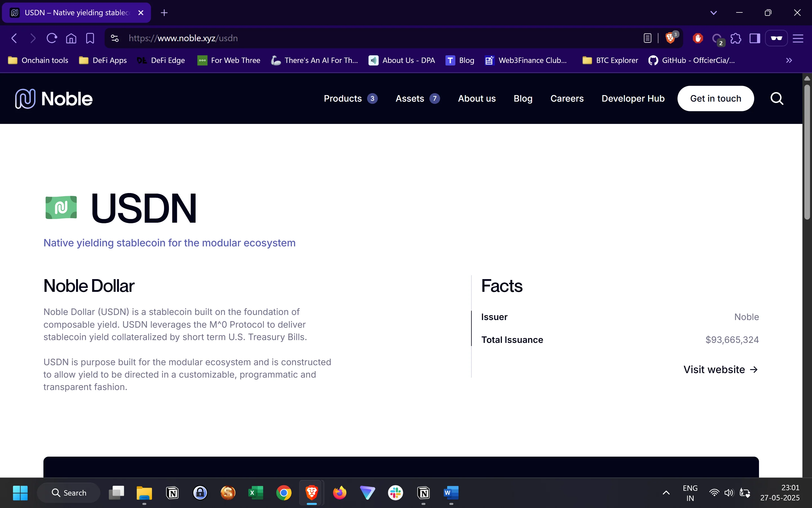Click the ENG IN language indicator
812x508 pixels.
[x=690, y=493]
